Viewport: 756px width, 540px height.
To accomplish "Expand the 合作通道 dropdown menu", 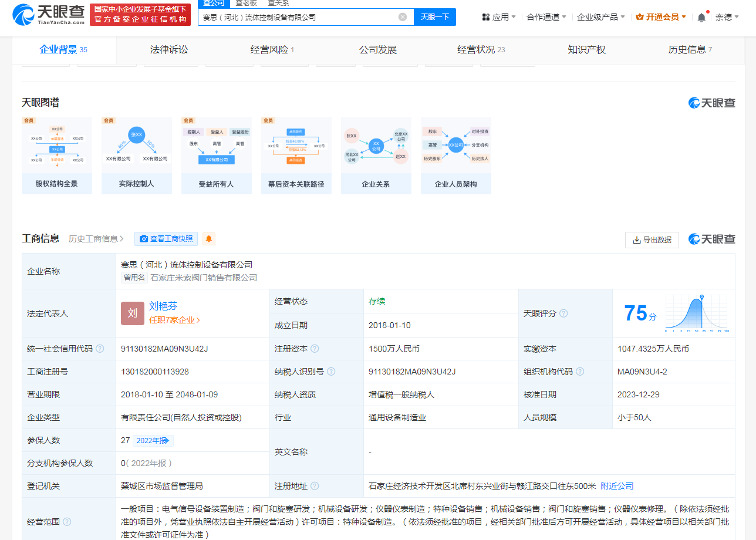I will (546, 17).
